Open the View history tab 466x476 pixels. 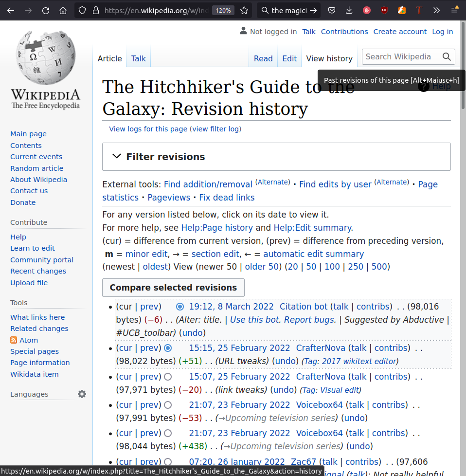pyautogui.click(x=329, y=58)
